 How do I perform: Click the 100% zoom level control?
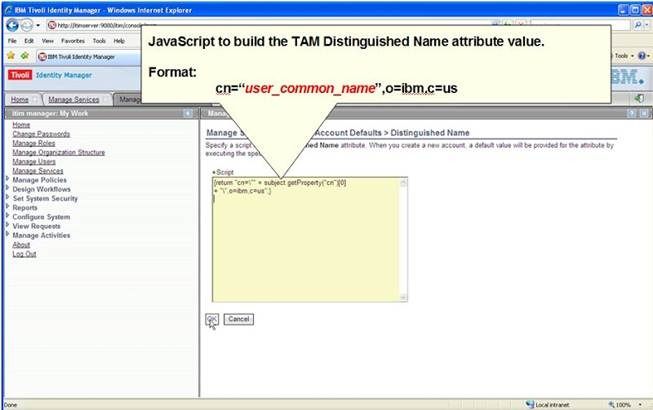click(620, 405)
